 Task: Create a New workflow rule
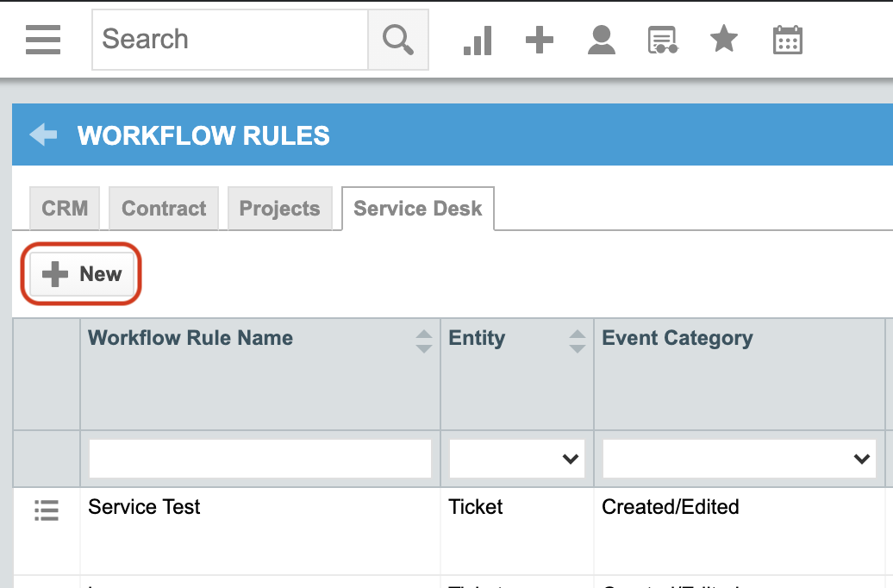pyautogui.click(x=81, y=274)
